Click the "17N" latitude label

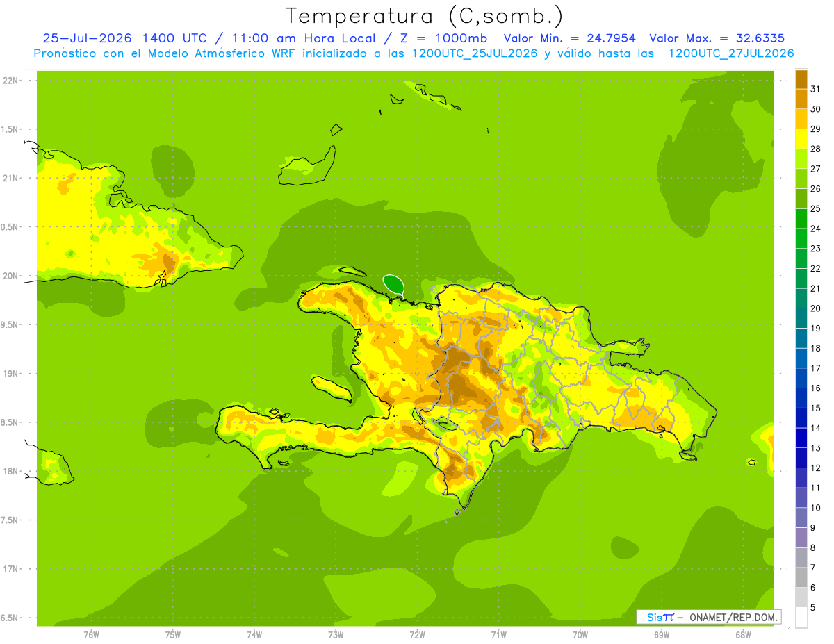[x=10, y=569]
